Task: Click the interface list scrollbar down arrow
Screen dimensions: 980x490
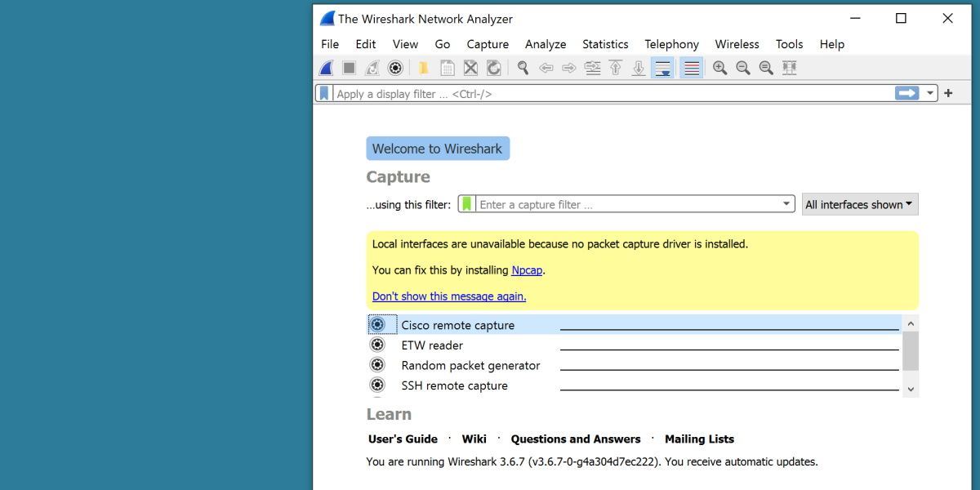Action: tap(911, 390)
